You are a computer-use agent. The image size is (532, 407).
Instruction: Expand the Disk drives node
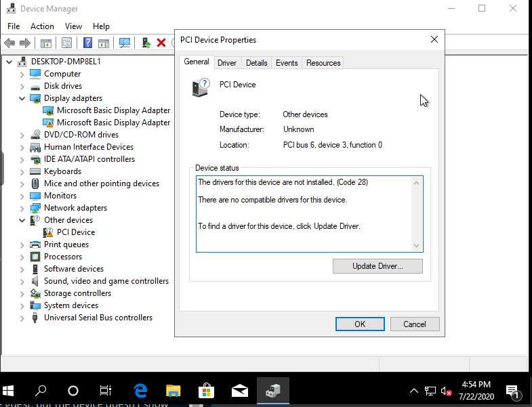[x=22, y=87]
